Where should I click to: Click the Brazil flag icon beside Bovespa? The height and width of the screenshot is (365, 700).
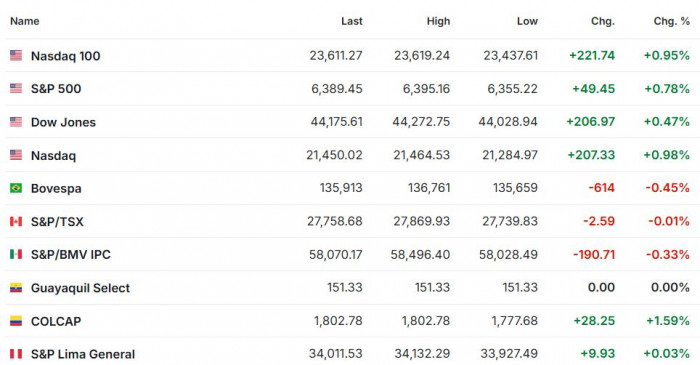(x=16, y=188)
